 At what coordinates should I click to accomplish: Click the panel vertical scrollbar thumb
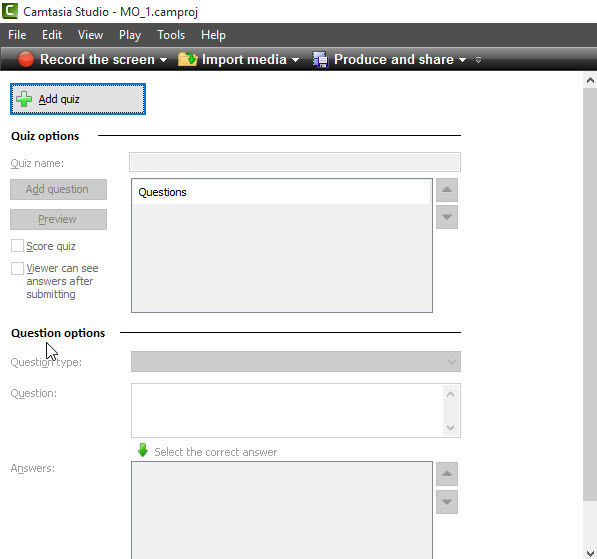pos(590,294)
